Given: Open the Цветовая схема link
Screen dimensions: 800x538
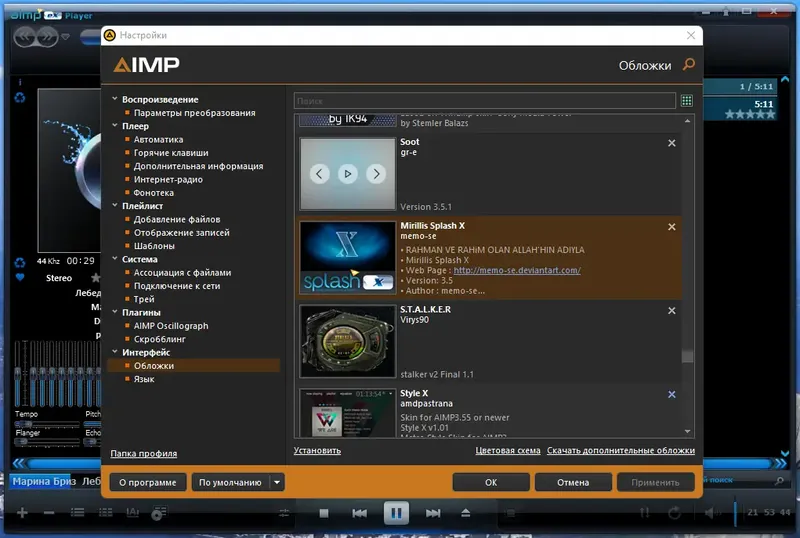Looking at the screenshot, I should click(x=508, y=450).
